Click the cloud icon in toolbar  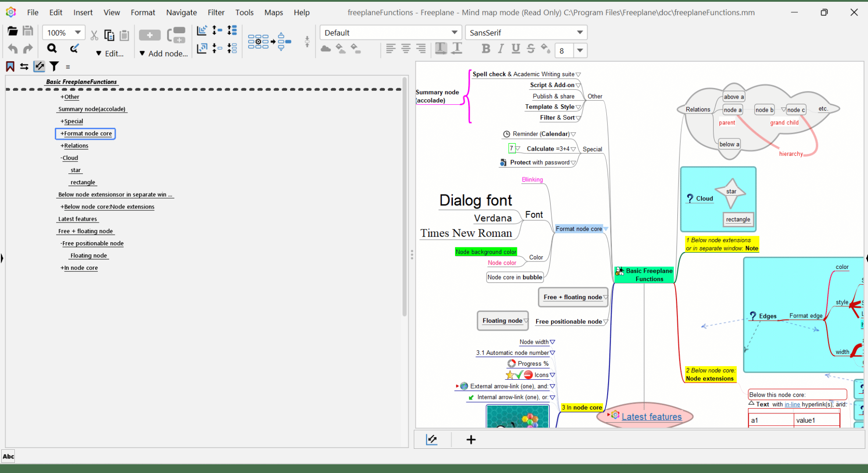(326, 49)
